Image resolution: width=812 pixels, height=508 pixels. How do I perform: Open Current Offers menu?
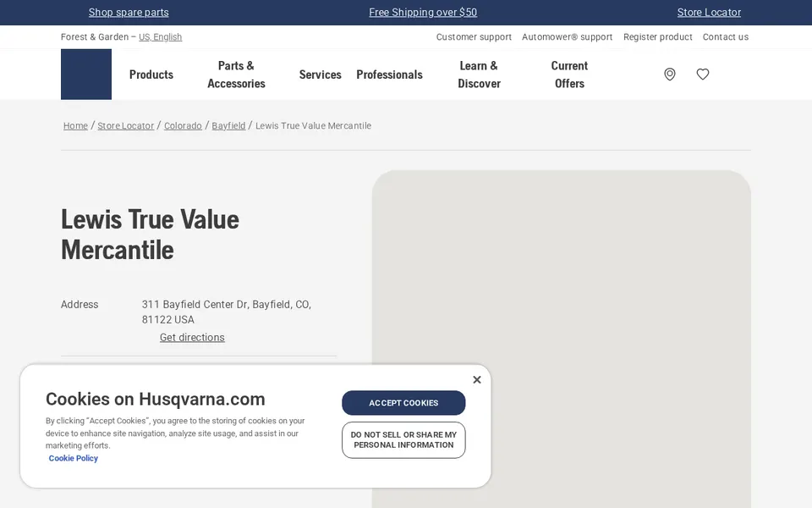[x=569, y=75]
